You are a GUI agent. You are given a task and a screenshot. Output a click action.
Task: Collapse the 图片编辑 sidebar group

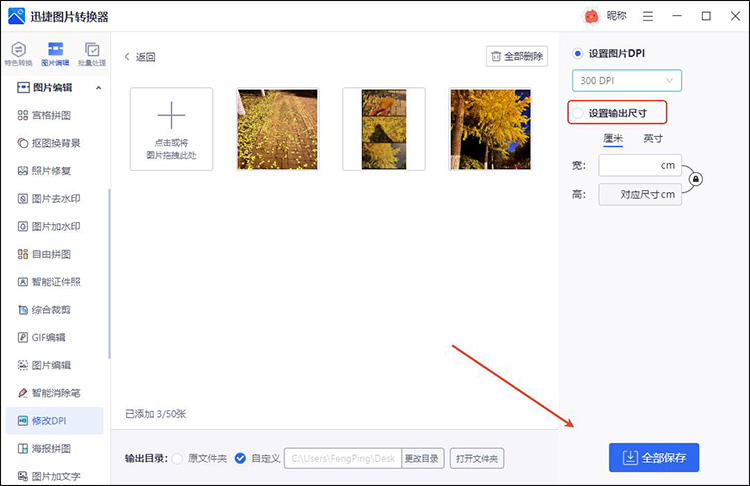(98, 88)
